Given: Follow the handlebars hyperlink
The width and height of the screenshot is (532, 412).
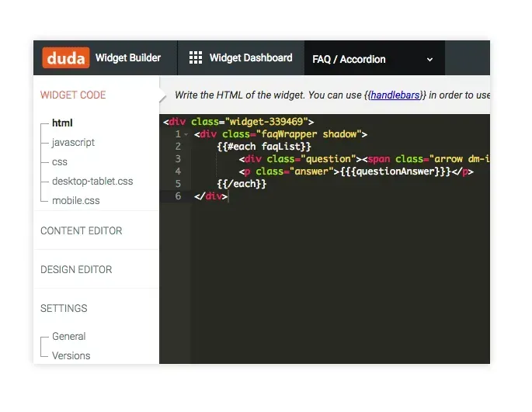Looking at the screenshot, I should 395,95.
